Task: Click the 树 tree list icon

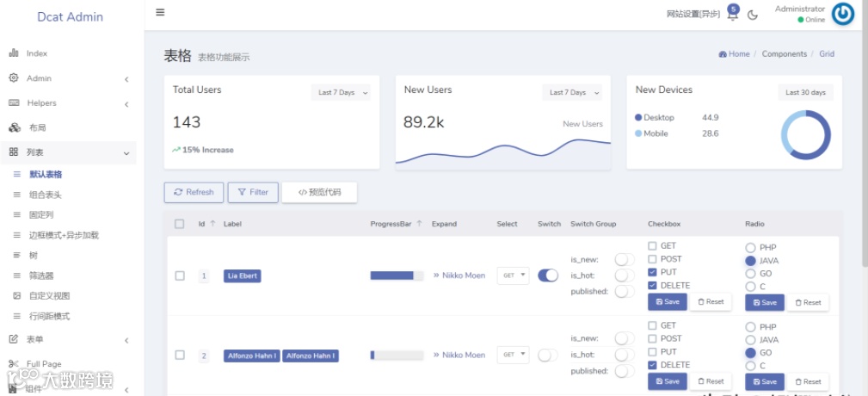Action: [x=17, y=256]
